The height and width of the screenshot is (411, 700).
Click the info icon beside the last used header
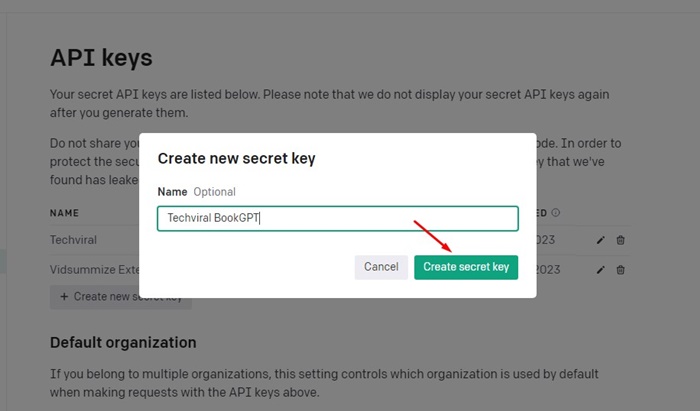pyautogui.click(x=555, y=212)
